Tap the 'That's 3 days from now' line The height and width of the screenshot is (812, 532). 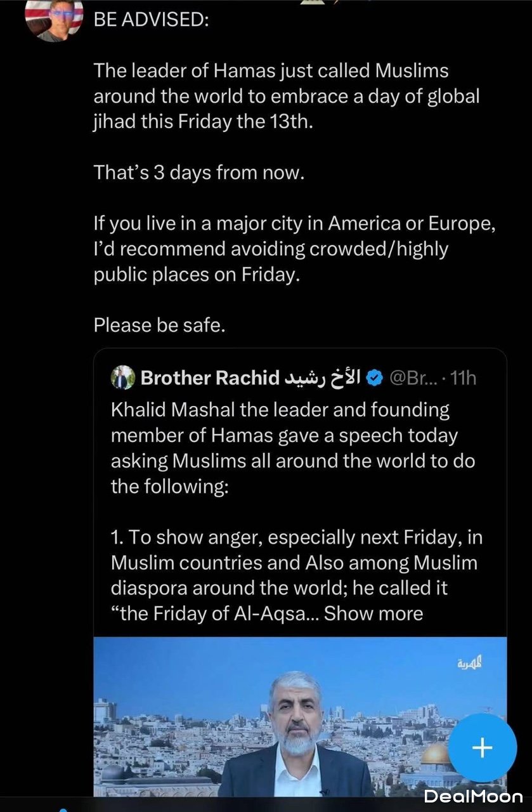click(x=199, y=172)
